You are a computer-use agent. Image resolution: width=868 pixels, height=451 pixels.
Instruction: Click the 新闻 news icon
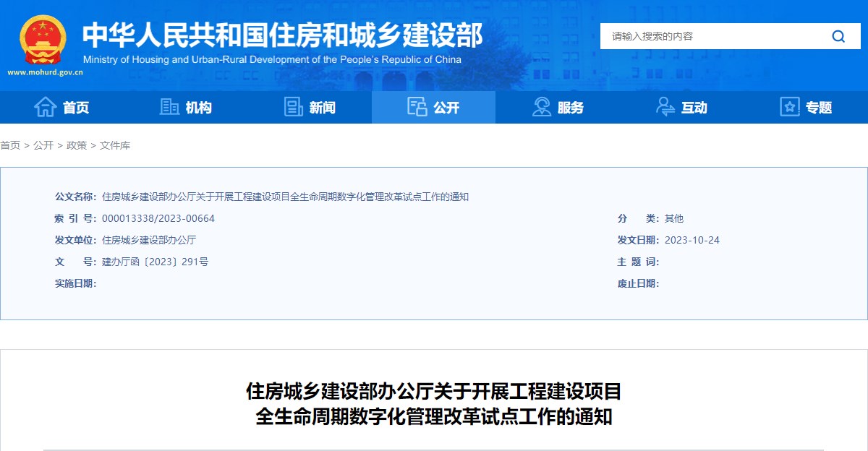[x=292, y=106]
